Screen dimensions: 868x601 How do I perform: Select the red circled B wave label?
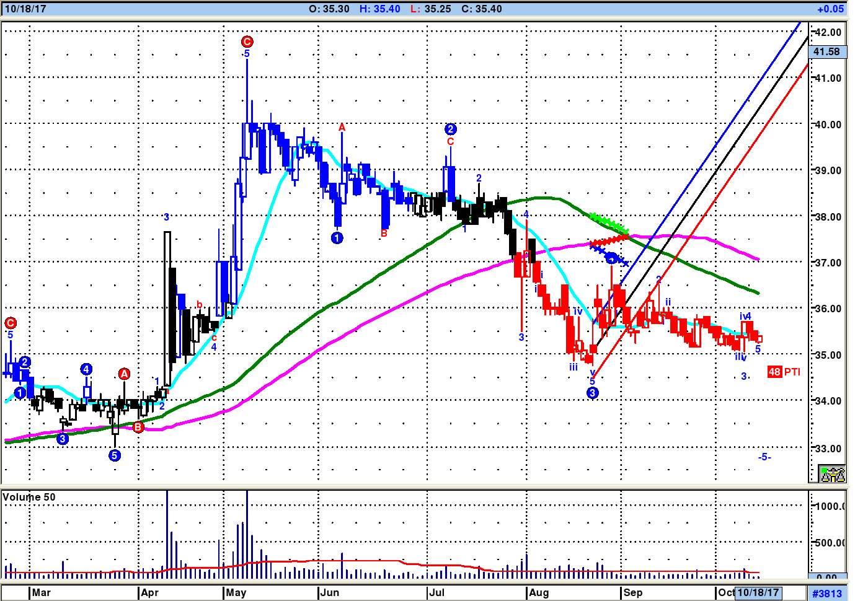(x=138, y=427)
